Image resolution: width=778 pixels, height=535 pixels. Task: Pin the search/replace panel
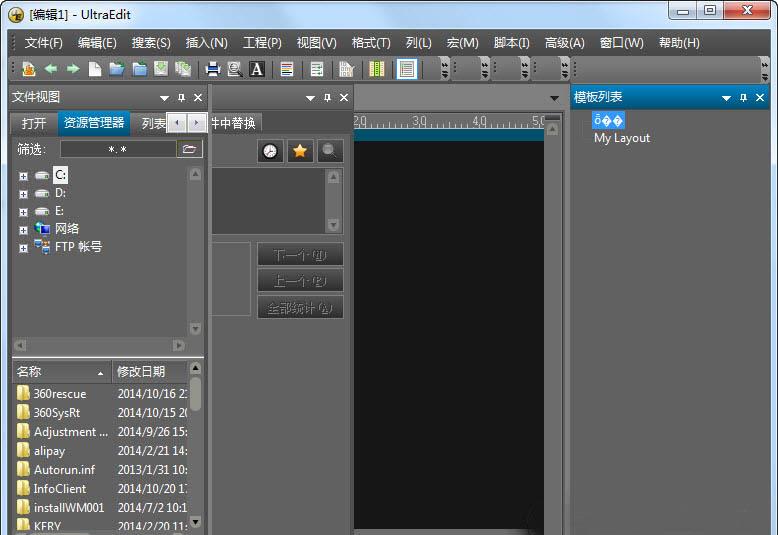pos(327,98)
